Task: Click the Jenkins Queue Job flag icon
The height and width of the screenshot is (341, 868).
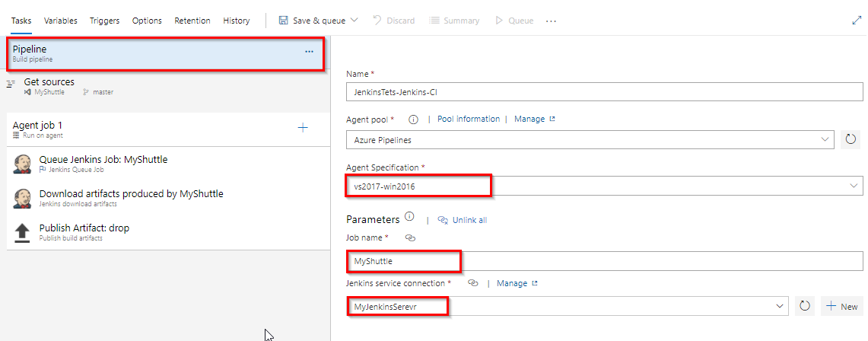Action: 43,170
